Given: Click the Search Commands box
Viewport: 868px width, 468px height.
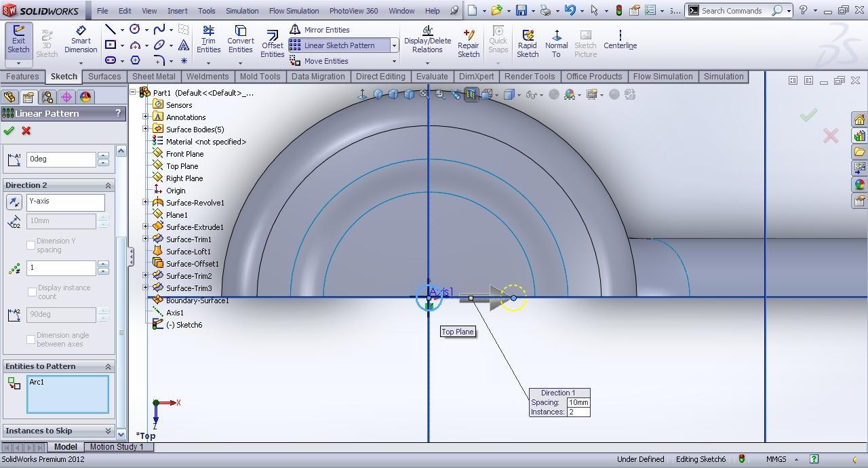Looking at the screenshot, I should [737, 10].
